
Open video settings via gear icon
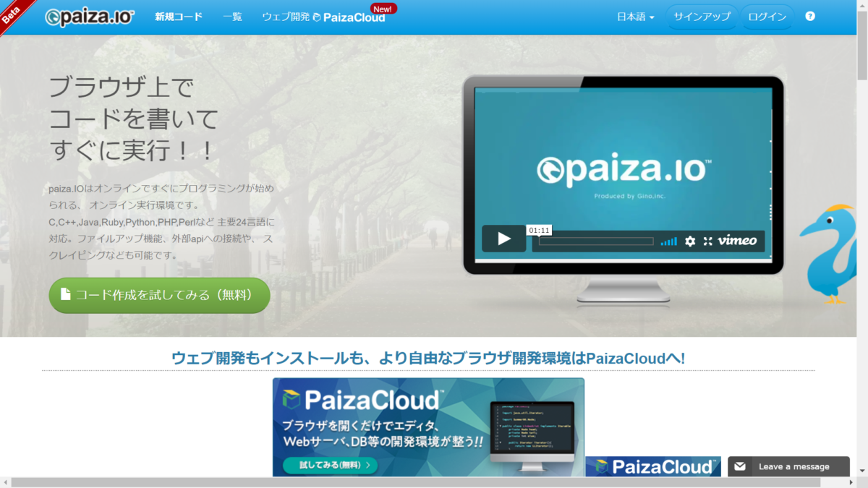point(689,240)
